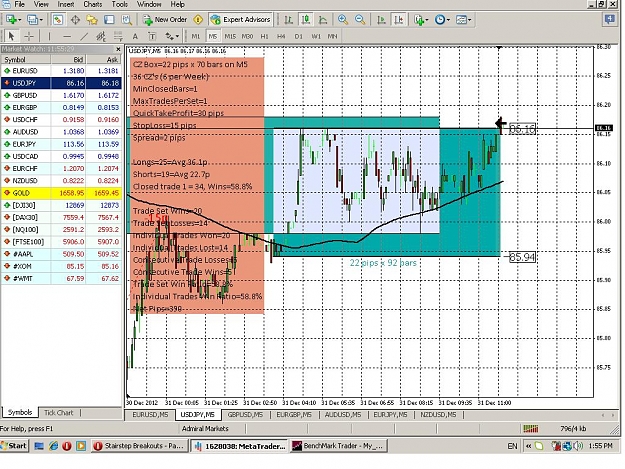Toggle the Market Watch window icon

pos(58,20)
